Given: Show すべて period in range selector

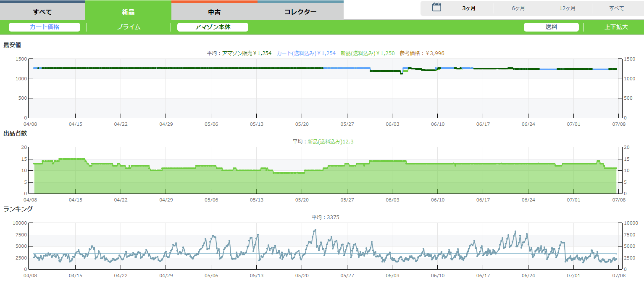Looking at the screenshot, I should pyautogui.click(x=617, y=8).
